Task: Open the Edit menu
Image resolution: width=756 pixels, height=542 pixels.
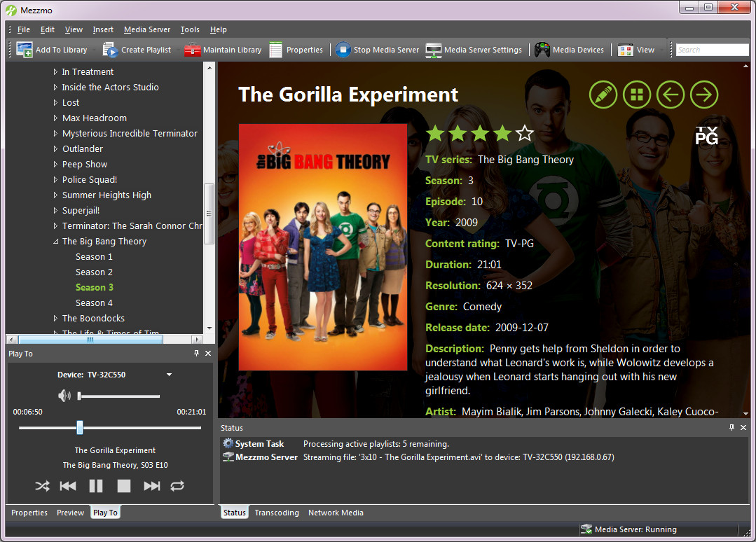Action: click(x=47, y=29)
